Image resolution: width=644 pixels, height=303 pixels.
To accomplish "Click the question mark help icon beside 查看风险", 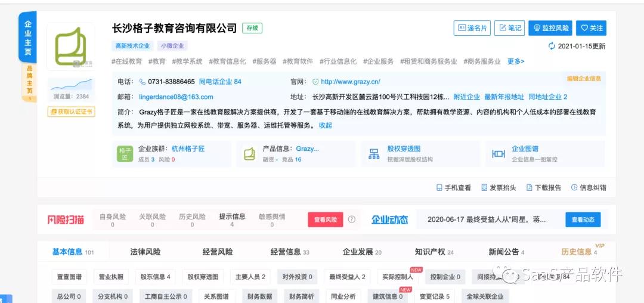I will (352, 219).
